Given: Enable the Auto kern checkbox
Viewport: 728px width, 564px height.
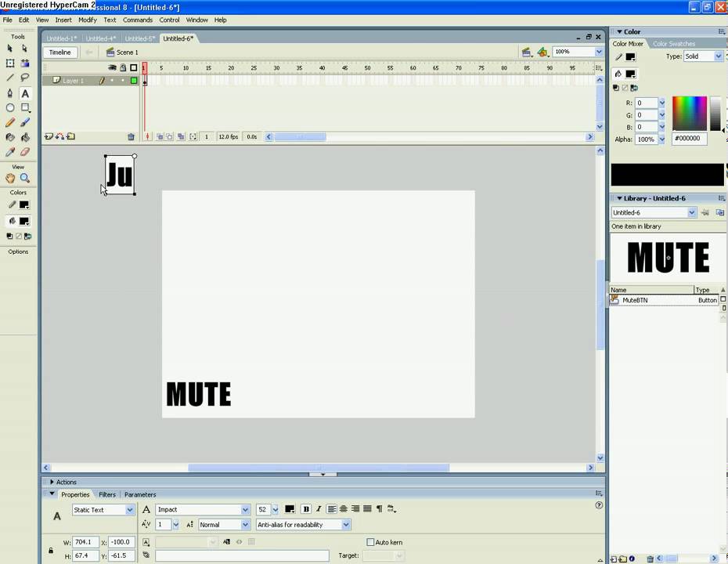Looking at the screenshot, I should click(x=370, y=542).
